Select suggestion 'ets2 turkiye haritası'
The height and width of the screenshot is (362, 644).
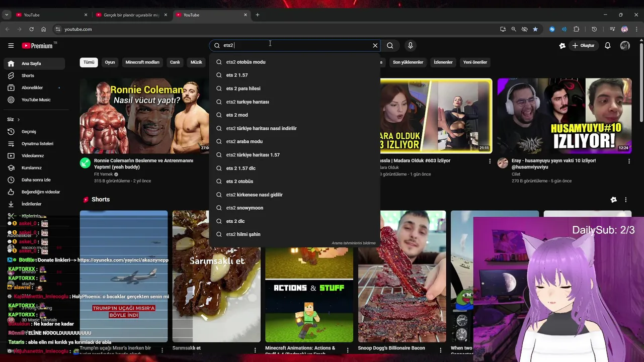coord(294,102)
